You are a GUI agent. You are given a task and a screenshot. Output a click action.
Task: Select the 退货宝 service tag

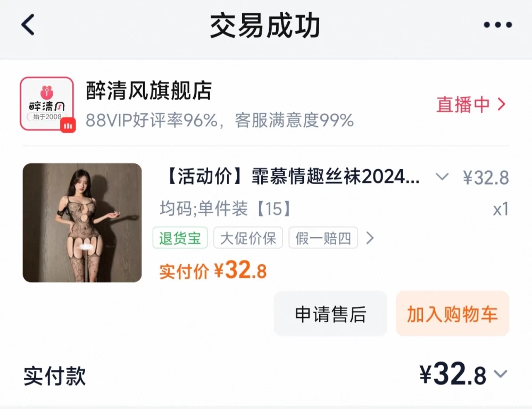pyautogui.click(x=180, y=238)
